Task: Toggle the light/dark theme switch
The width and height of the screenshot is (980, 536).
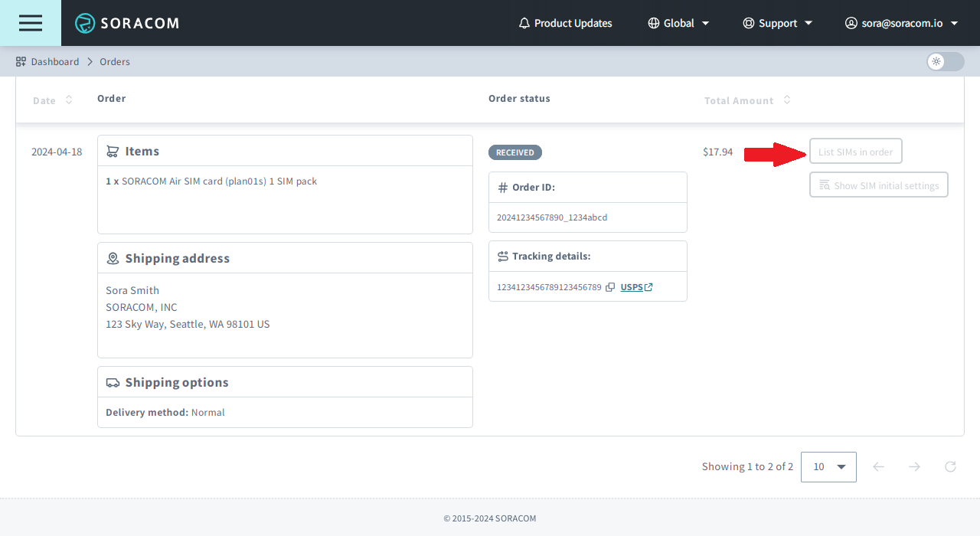Action: pos(945,61)
